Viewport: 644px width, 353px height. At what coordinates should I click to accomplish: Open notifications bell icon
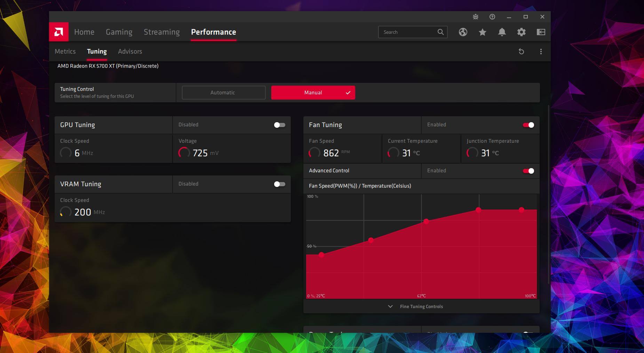click(x=502, y=32)
